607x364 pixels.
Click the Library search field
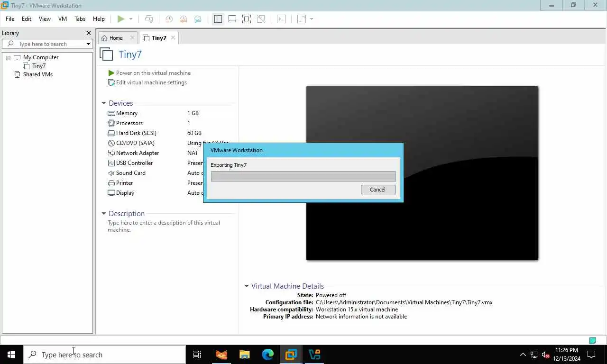point(44,44)
